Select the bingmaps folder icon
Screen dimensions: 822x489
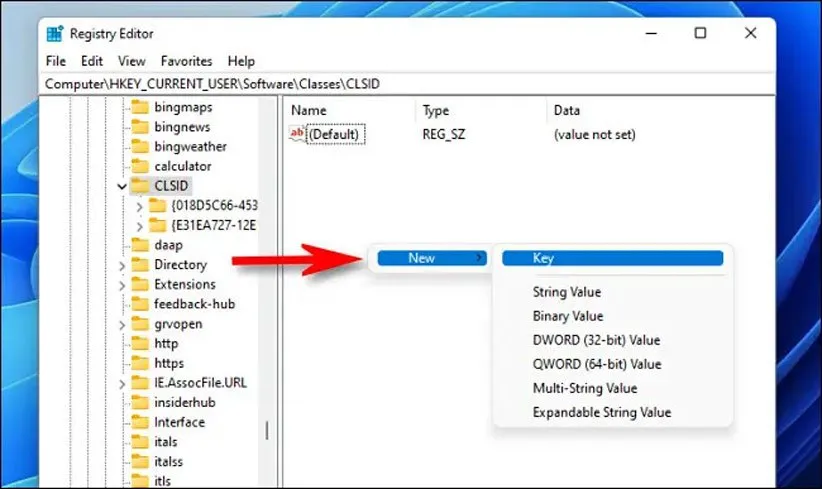pyautogui.click(x=140, y=107)
